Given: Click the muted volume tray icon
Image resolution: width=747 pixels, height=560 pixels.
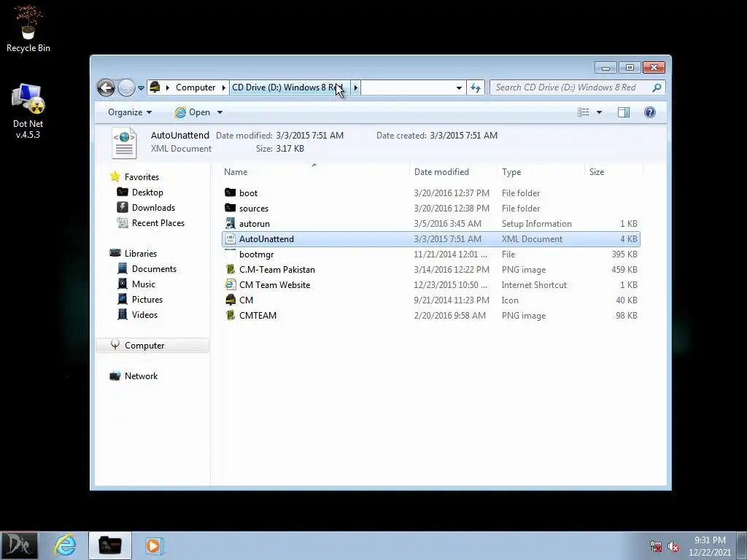Looking at the screenshot, I should [x=673, y=547].
